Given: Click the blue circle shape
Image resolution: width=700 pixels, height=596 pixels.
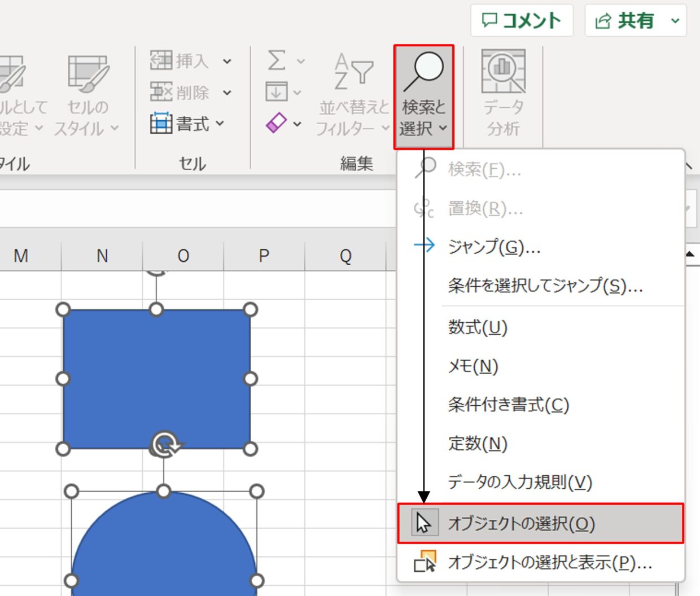Looking at the screenshot, I should (x=164, y=544).
